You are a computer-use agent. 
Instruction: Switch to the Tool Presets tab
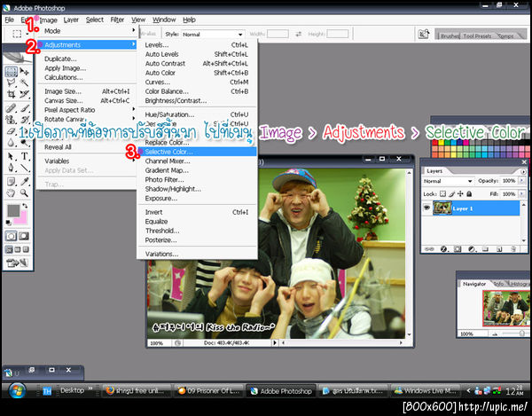point(477,35)
